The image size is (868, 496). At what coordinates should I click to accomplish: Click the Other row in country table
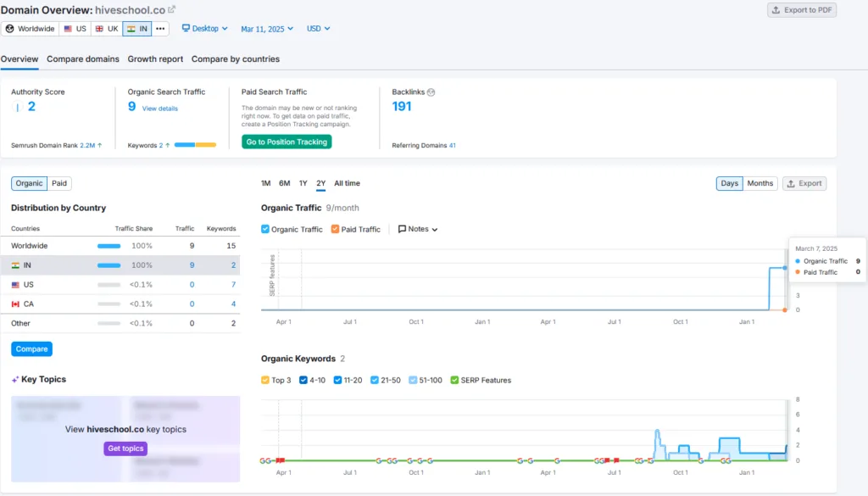coord(125,324)
